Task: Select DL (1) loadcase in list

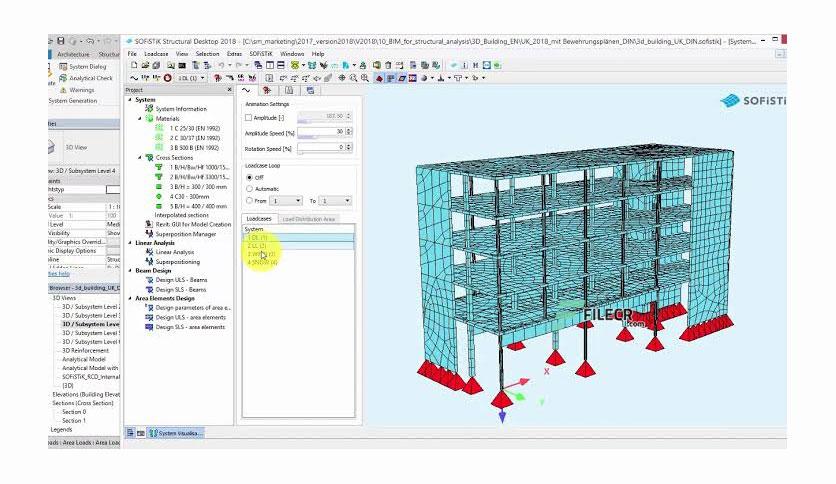Action: coord(299,237)
